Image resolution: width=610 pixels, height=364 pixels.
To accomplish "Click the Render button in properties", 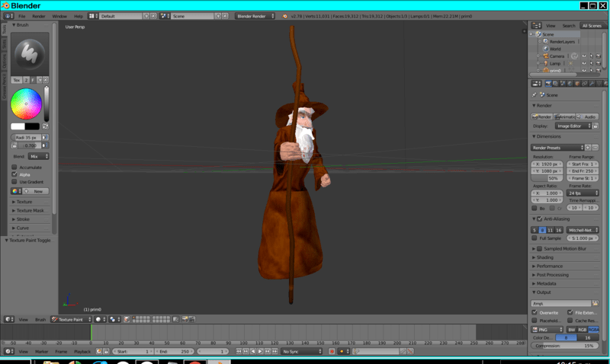I will click(x=542, y=117).
